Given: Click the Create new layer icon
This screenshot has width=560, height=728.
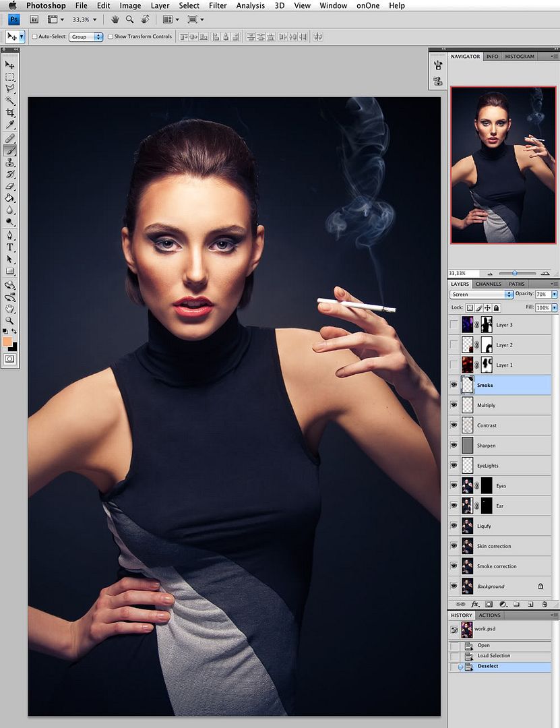Looking at the screenshot, I should click(530, 604).
